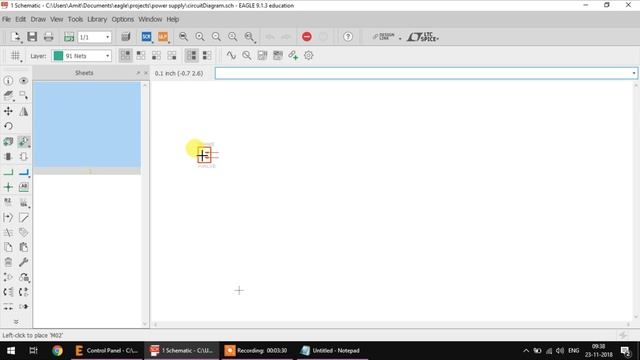The width and height of the screenshot is (640, 360).
Task: Switch to EAGLE Control Panel taskbar item
Action: [x=107, y=351]
